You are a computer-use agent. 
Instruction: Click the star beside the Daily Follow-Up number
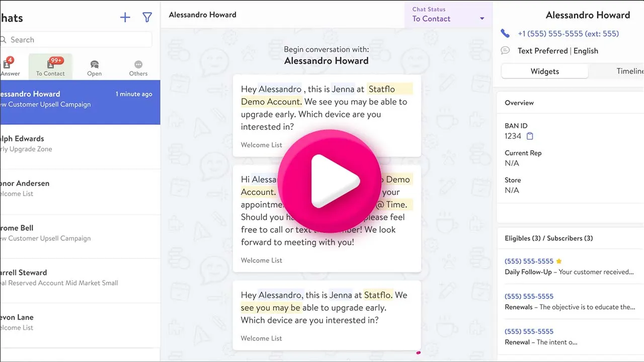pyautogui.click(x=559, y=261)
